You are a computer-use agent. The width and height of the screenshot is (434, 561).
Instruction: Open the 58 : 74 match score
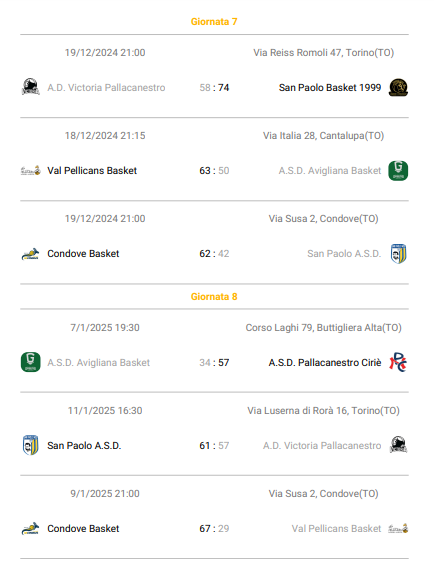[x=214, y=88]
